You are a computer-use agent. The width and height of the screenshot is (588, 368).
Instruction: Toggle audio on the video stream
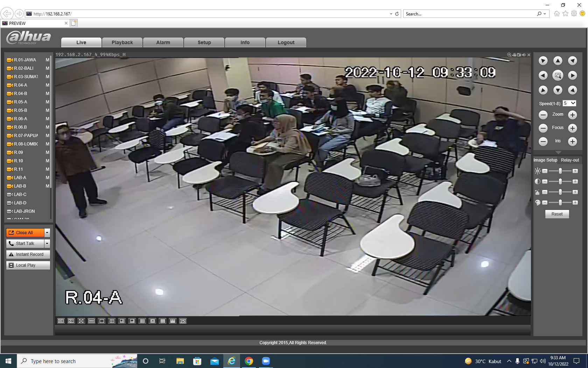(524, 55)
